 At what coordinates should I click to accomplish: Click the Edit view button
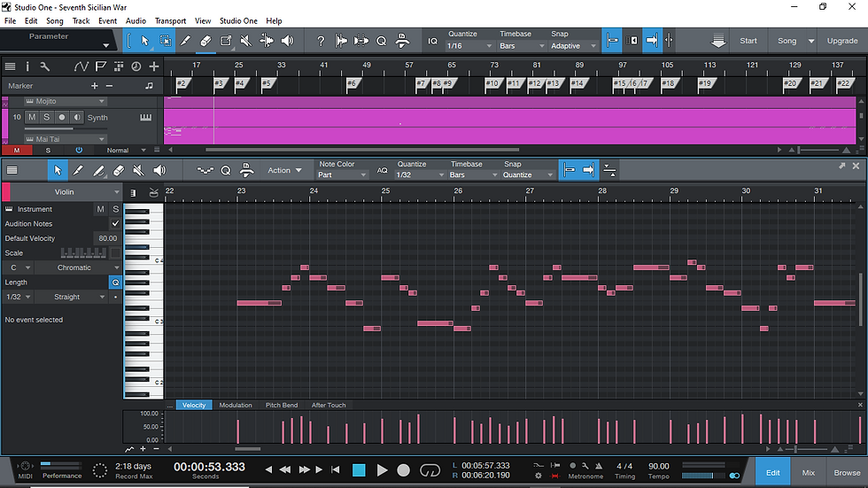(772, 473)
